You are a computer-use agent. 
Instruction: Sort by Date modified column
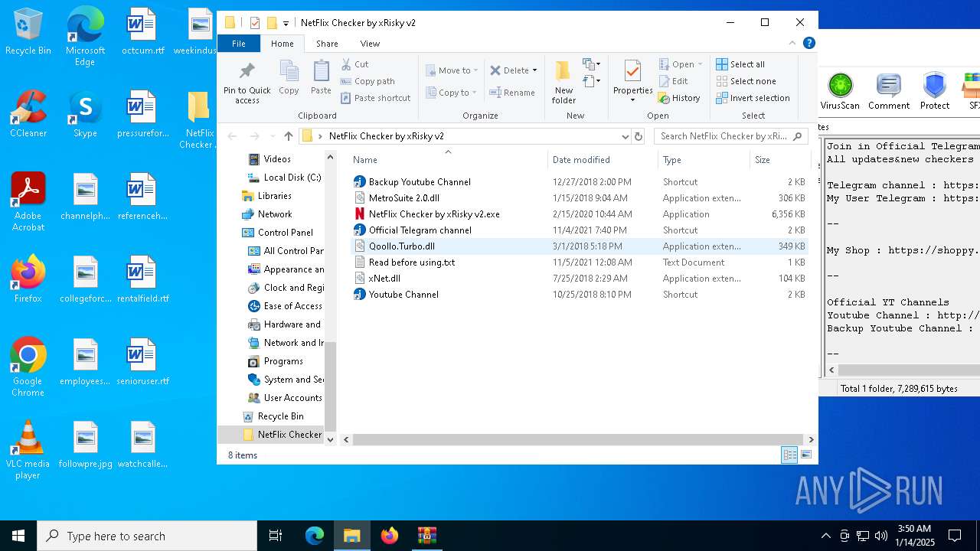(603, 160)
